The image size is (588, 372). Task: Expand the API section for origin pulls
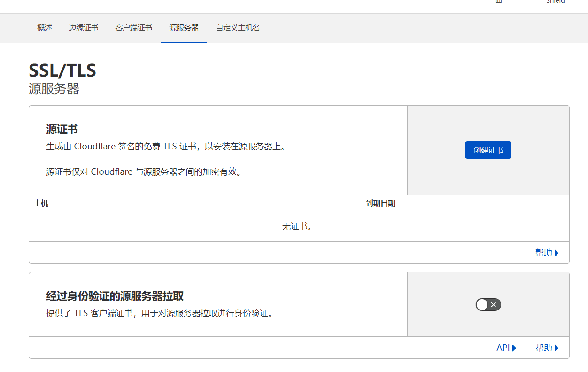click(x=503, y=348)
